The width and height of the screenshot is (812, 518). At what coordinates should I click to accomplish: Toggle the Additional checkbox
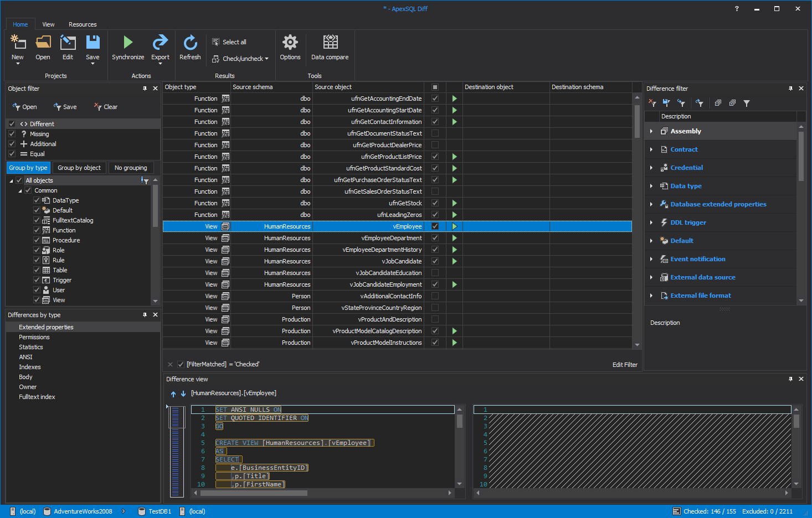12,144
